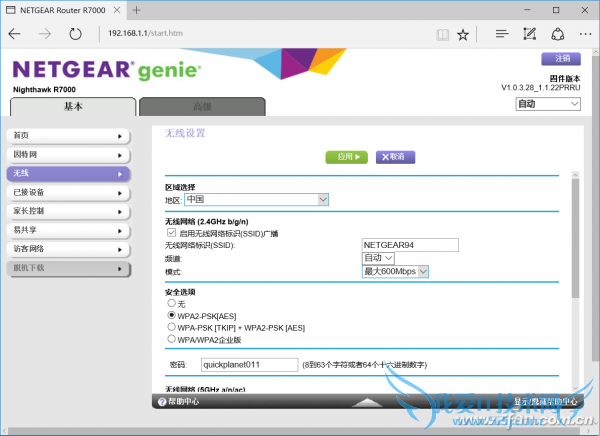Click the 首页 menu arrow

pyautogui.click(x=120, y=136)
